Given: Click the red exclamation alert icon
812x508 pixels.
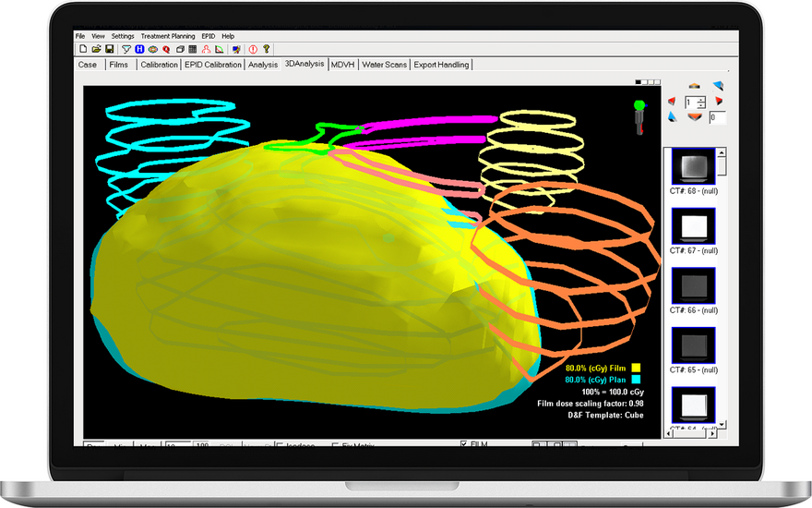Looking at the screenshot, I should 253,49.
